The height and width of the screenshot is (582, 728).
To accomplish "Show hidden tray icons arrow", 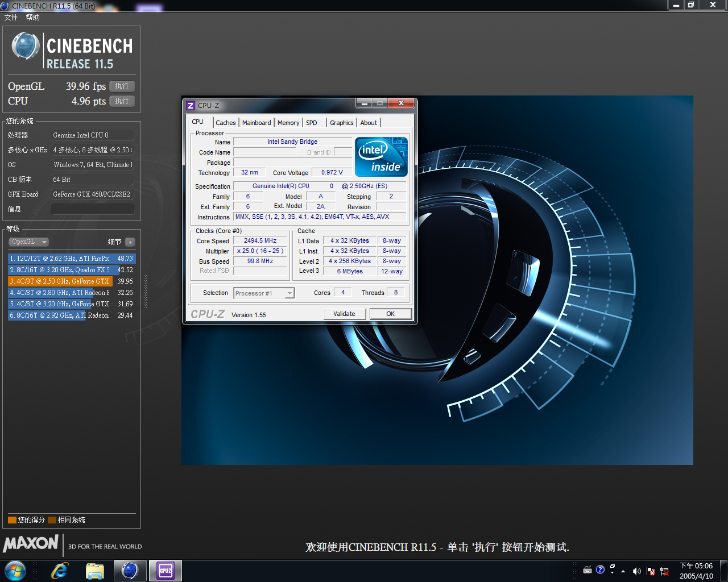I will coord(623,571).
